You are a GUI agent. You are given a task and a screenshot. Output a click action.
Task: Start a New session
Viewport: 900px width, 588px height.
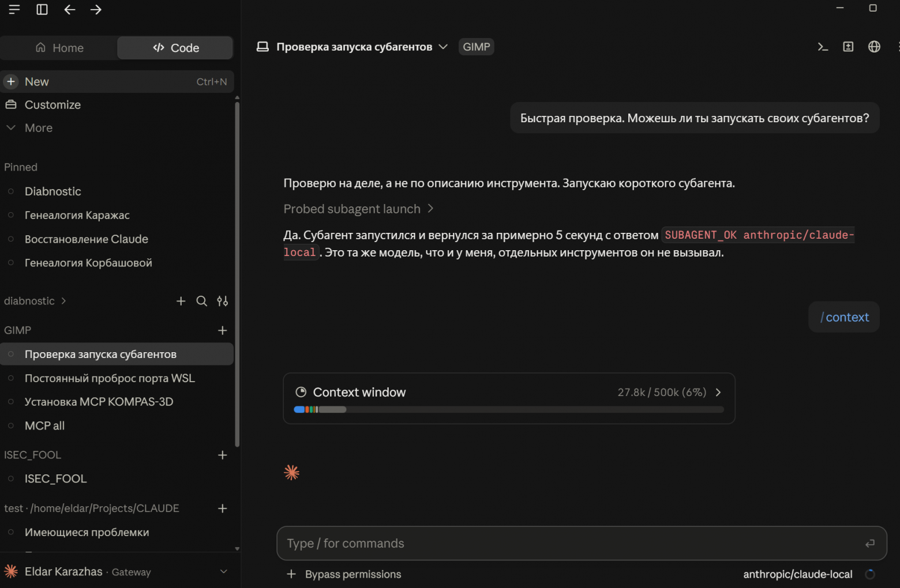pyautogui.click(x=117, y=82)
